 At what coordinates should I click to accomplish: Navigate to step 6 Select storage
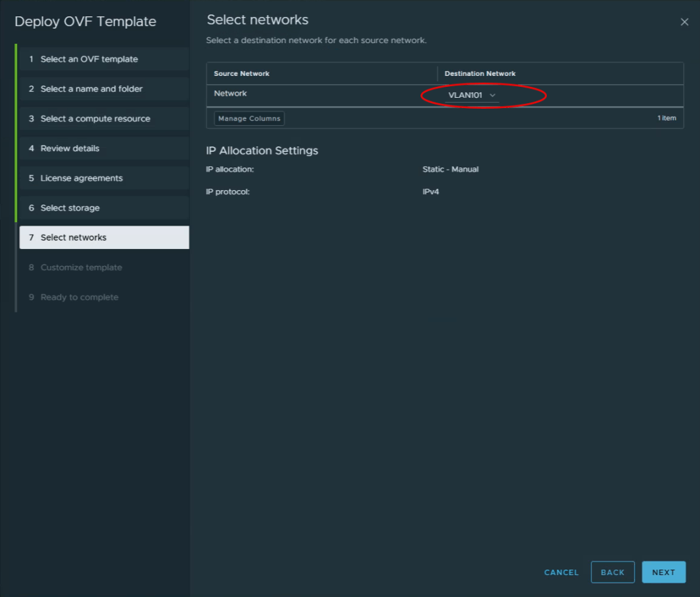(70, 208)
